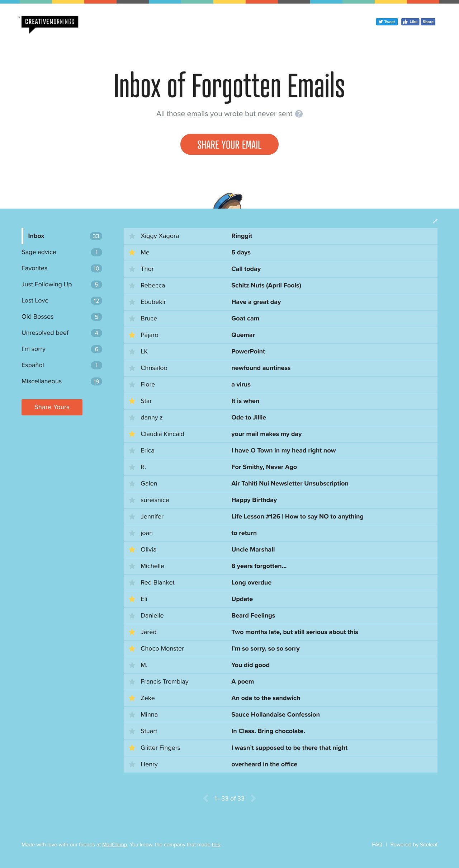Open the question mark help icon
The width and height of the screenshot is (459, 868).
[x=299, y=114]
